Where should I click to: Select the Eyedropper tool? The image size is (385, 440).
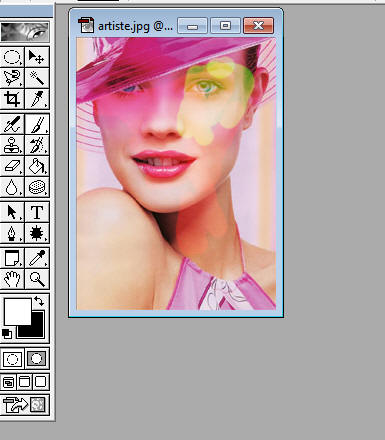click(x=37, y=258)
